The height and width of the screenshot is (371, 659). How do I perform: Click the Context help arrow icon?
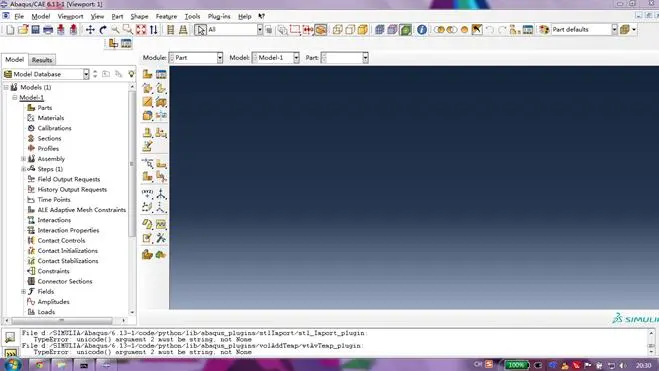261,16
